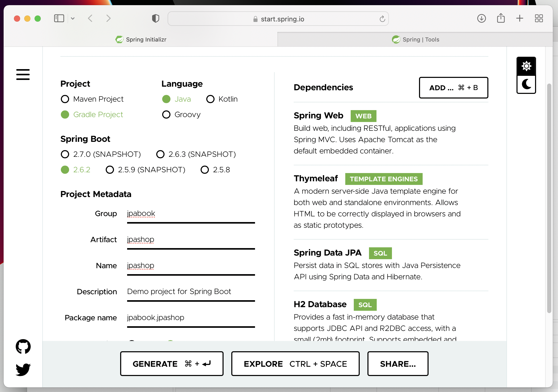Go forward with Safari forward arrow
The image size is (558, 392).
click(x=108, y=19)
